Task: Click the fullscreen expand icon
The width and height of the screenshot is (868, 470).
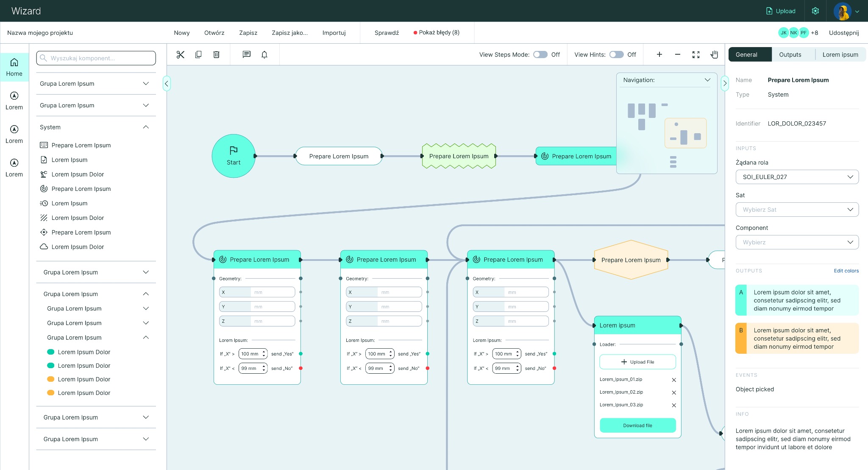Action: point(696,55)
